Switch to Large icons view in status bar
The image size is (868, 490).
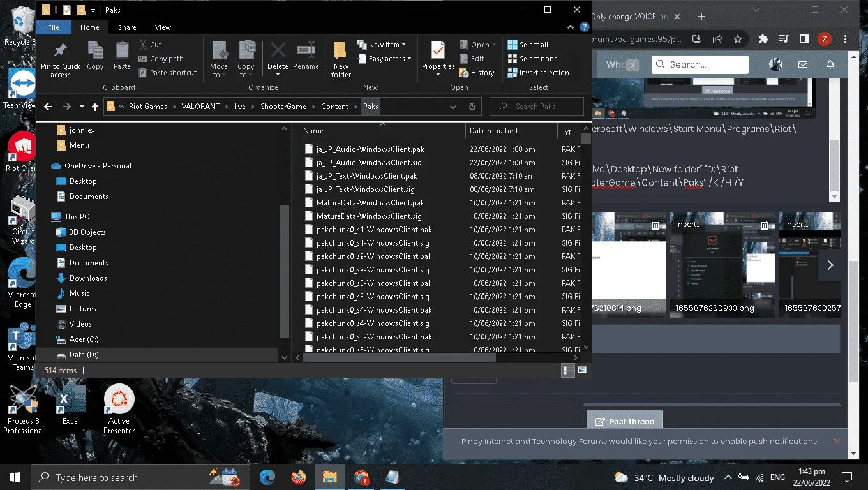click(x=582, y=370)
